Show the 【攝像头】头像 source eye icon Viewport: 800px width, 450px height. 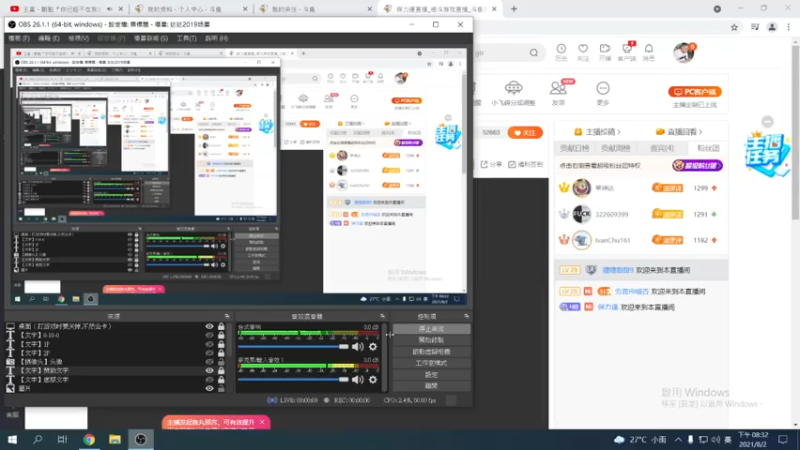[209, 362]
